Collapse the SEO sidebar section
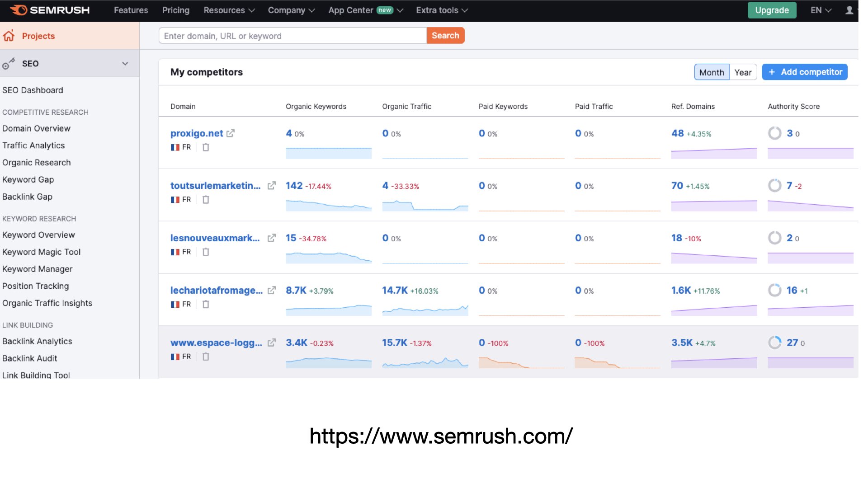The height and width of the screenshot is (488, 868). [x=125, y=64]
